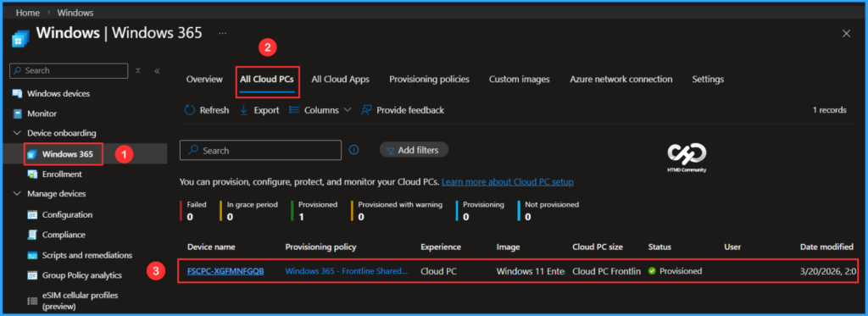Clear sidebar search with the X icon
The image size is (868, 316).
point(138,71)
